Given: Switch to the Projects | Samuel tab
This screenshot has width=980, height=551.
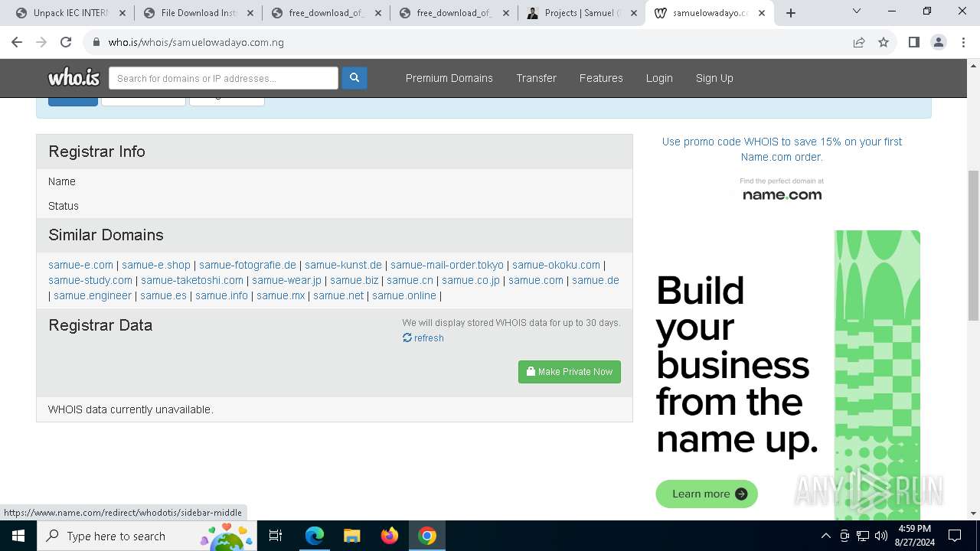Looking at the screenshot, I should tap(582, 13).
